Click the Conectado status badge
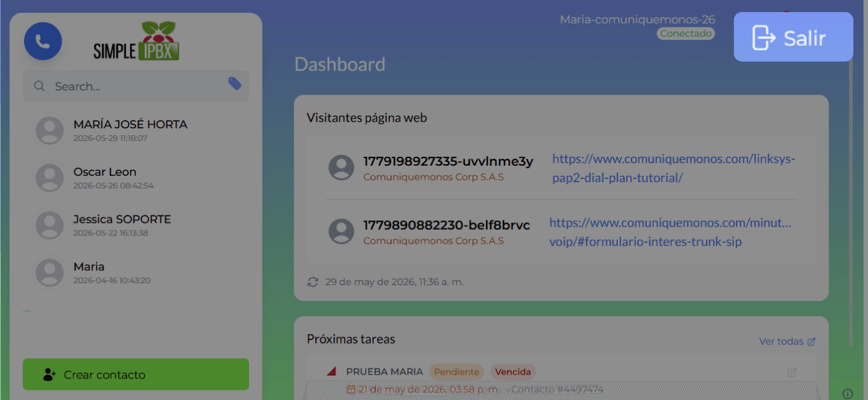The height and width of the screenshot is (400, 868). click(x=686, y=34)
